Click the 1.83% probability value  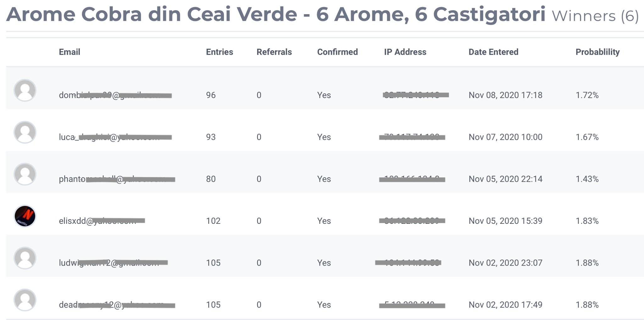click(587, 221)
